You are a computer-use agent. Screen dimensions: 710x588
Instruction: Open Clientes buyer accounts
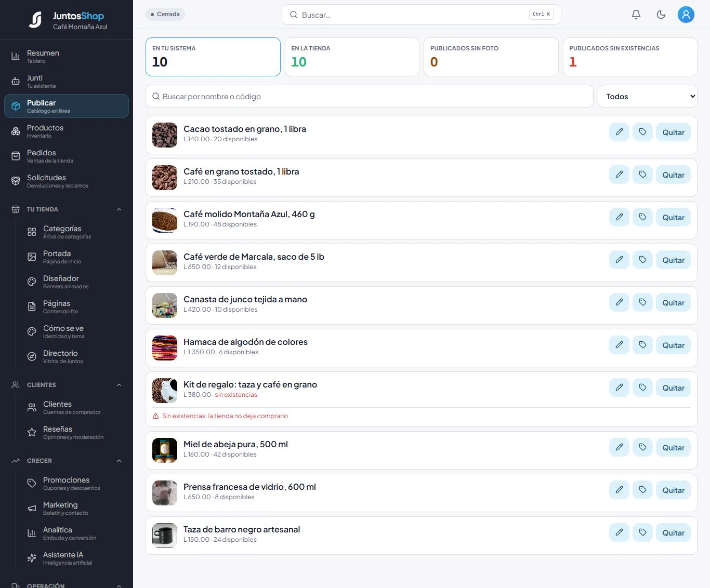pyautogui.click(x=75, y=407)
